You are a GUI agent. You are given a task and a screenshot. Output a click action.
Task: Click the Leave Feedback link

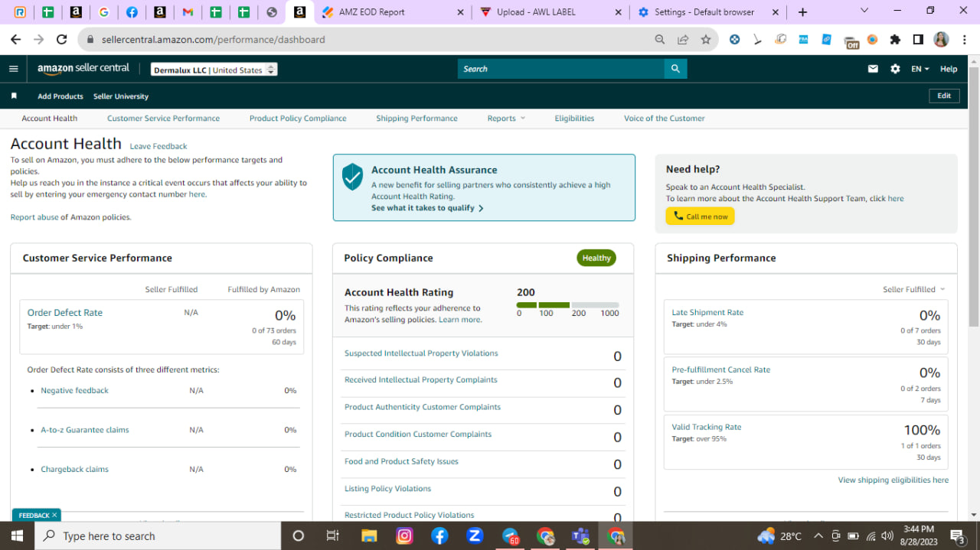(158, 146)
